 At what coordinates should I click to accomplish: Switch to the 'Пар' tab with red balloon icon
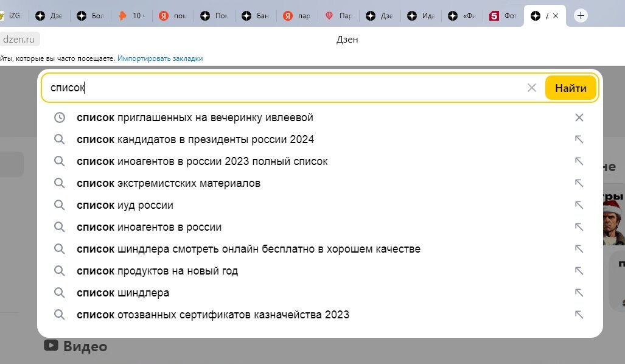339,16
